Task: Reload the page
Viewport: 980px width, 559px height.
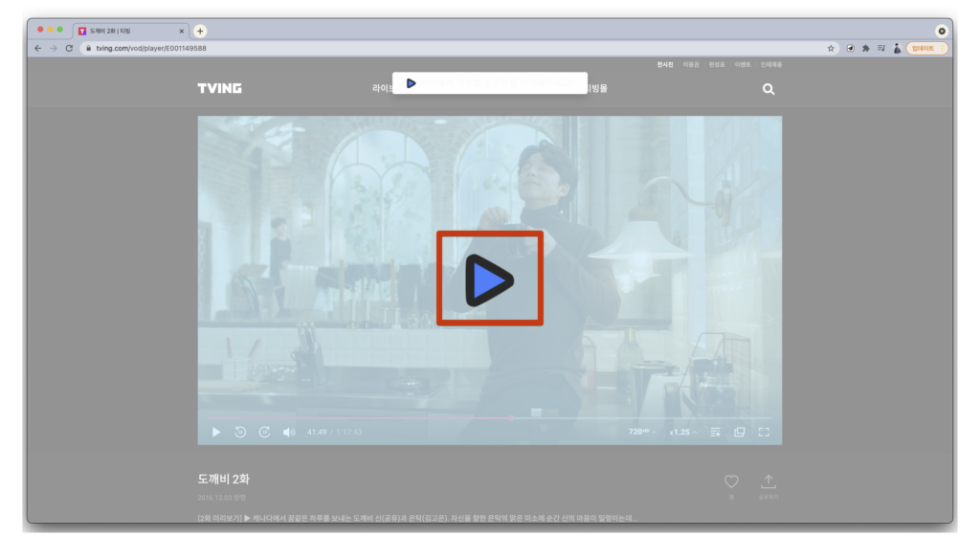Action: (x=69, y=48)
